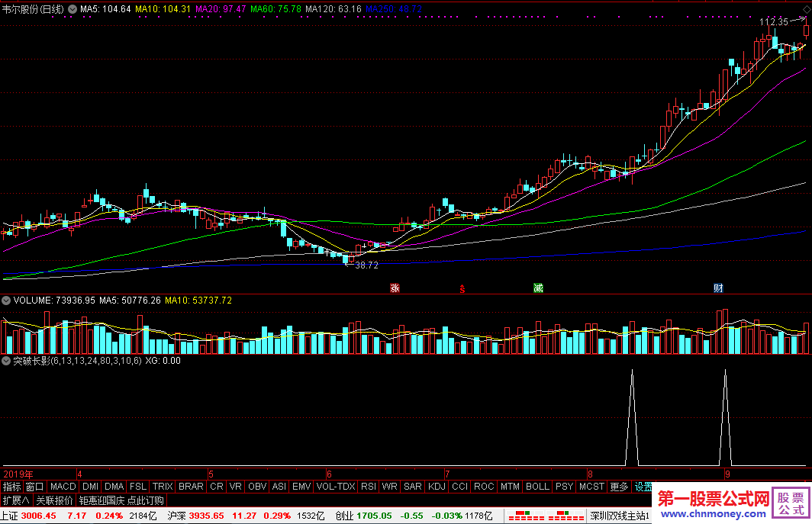Open the 指标 tab
Viewport: 812px width, 524px height.
[11, 487]
